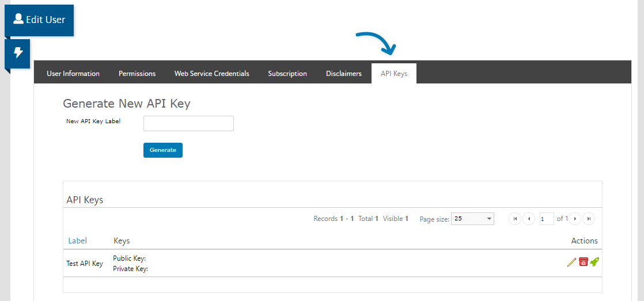View the Disclaimers tab
The image size is (644, 301).
(344, 74)
